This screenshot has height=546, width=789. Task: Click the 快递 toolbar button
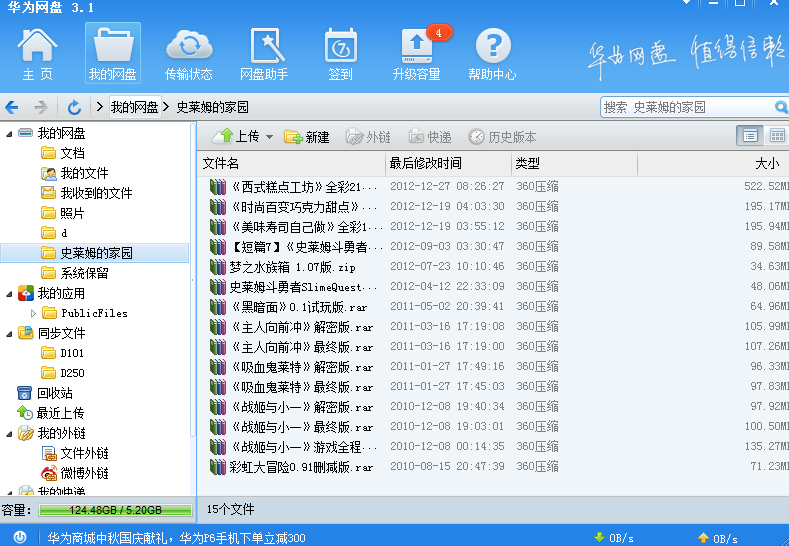click(430, 137)
